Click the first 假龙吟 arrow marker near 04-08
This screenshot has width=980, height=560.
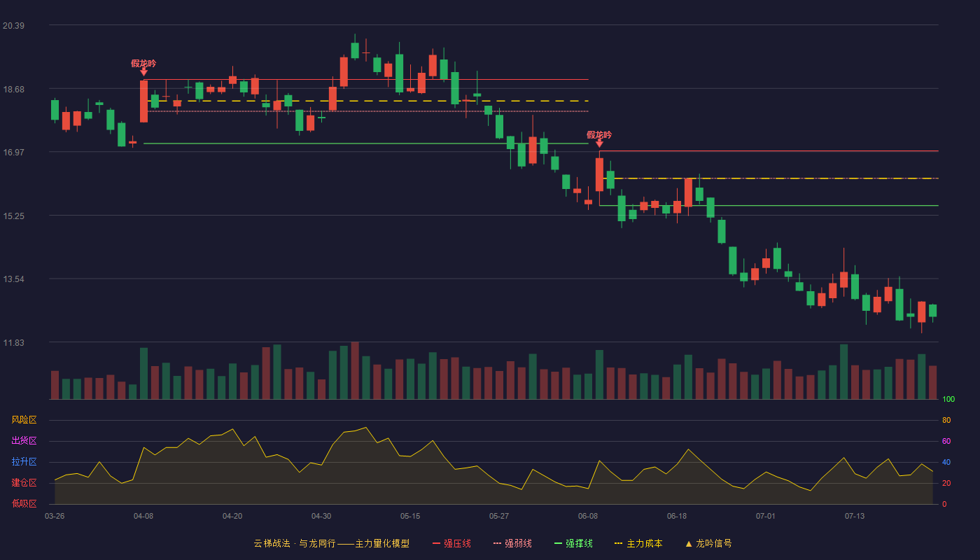point(143,71)
